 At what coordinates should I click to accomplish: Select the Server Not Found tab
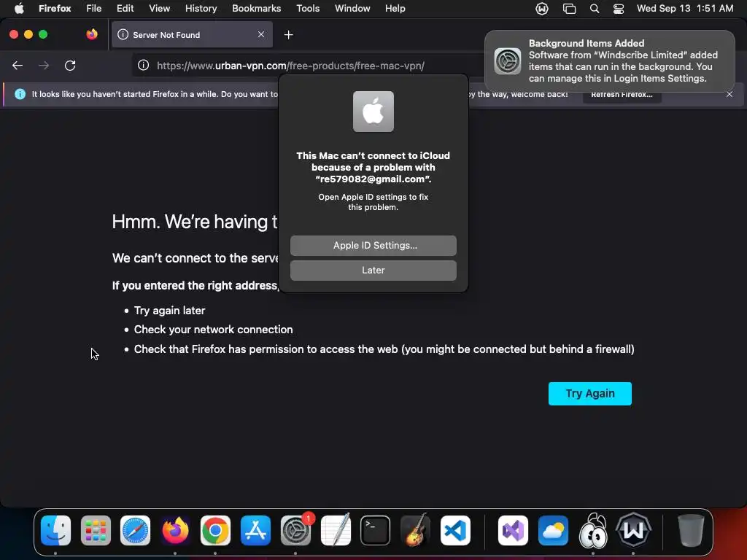click(192, 35)
